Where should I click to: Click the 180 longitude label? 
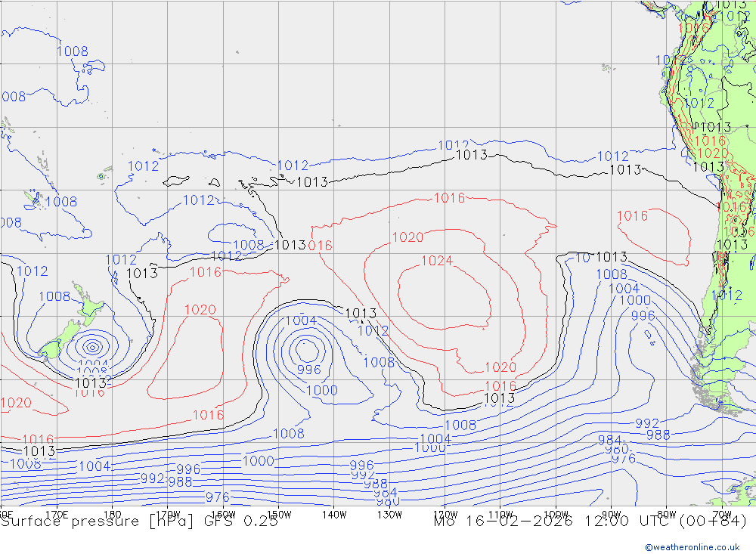tap(113, 515)
